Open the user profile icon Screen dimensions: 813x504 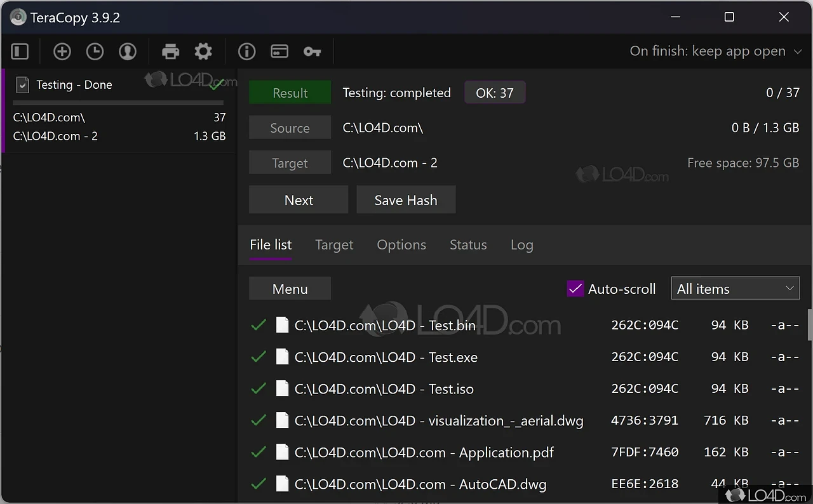[128, 51]
